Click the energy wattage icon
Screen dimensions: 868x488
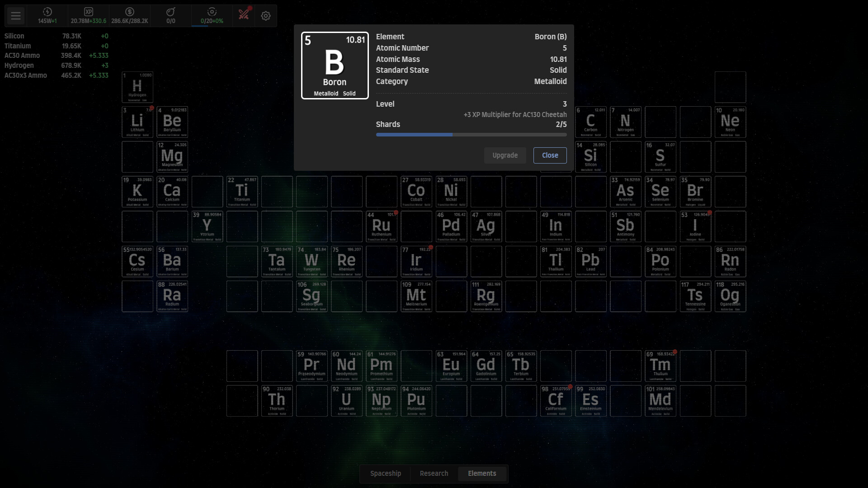[x=47, y=12]
